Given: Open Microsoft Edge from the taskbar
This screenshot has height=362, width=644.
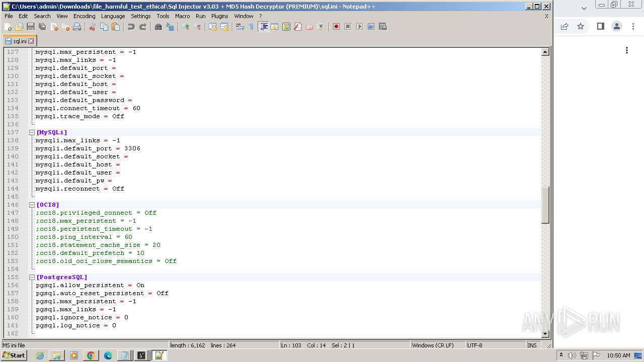Looking at the screenshot, I should coord(108,355).
